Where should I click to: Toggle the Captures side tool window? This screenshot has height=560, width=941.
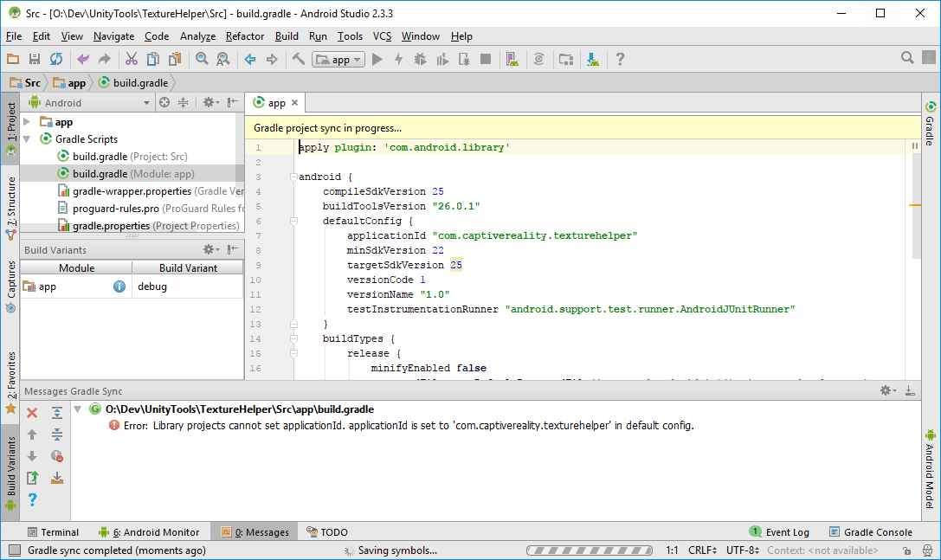(10, 286)
